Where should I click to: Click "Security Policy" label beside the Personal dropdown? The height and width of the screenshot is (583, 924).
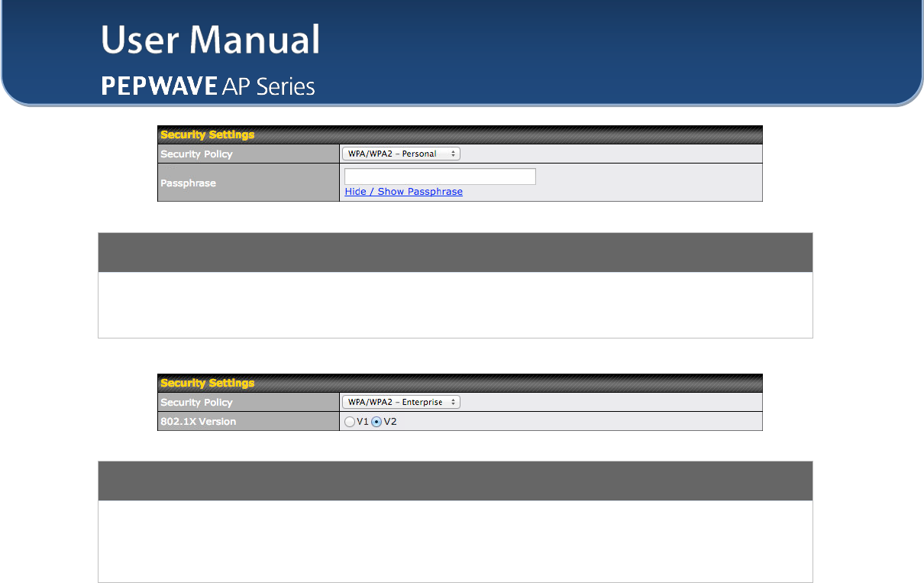click(196, 154)
